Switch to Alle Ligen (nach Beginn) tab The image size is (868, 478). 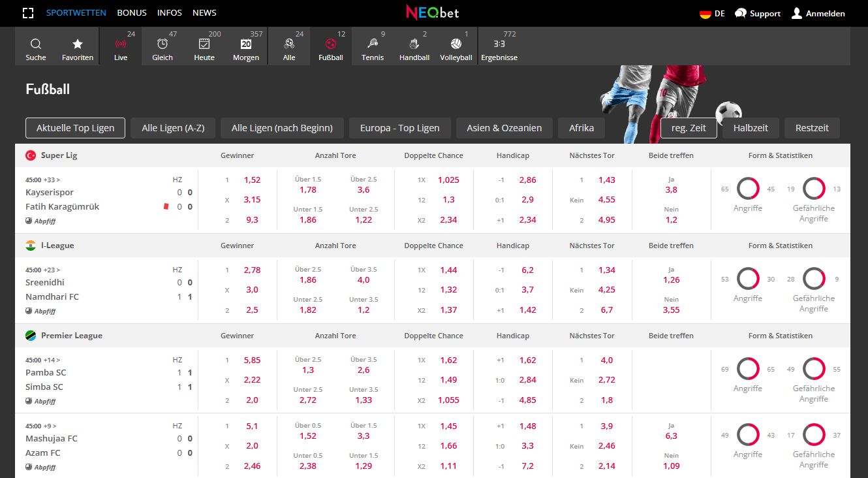tap(282, 128)
